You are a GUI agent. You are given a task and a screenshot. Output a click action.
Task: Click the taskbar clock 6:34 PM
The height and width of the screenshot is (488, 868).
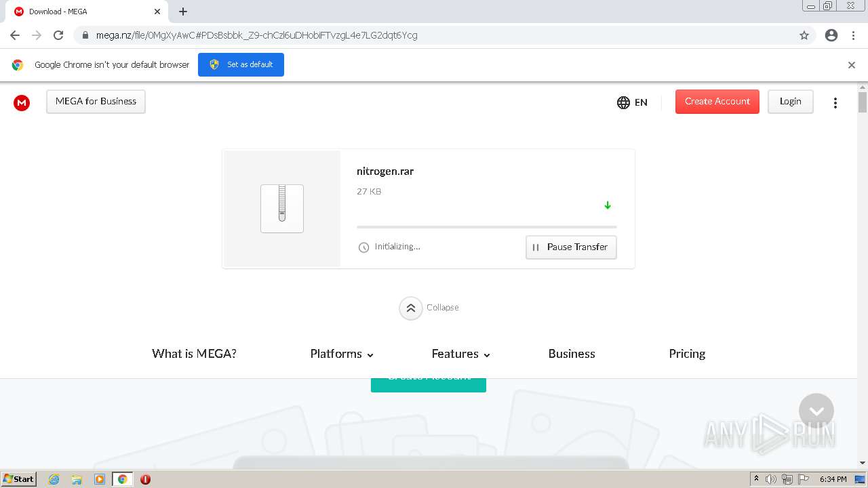tap(833, 479)
